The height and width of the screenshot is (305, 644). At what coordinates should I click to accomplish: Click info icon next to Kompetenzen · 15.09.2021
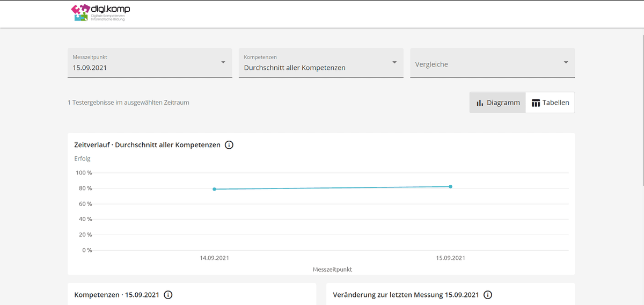(168, 295)
